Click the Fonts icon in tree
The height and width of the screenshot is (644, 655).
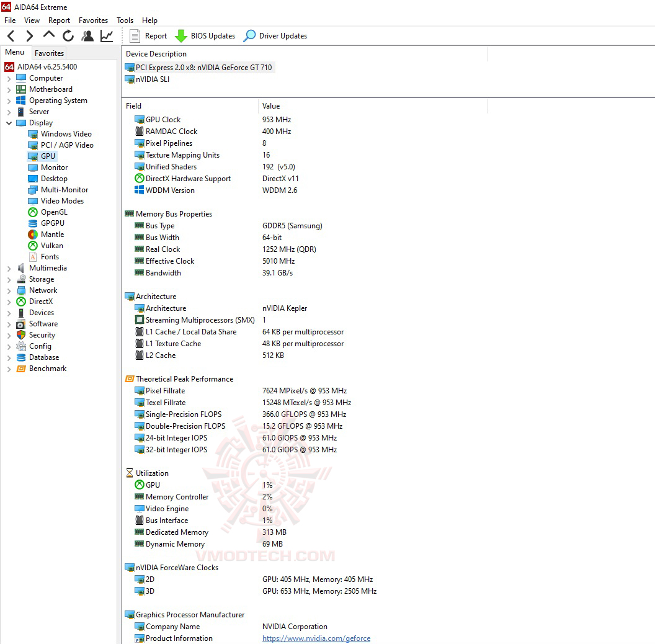33,257
